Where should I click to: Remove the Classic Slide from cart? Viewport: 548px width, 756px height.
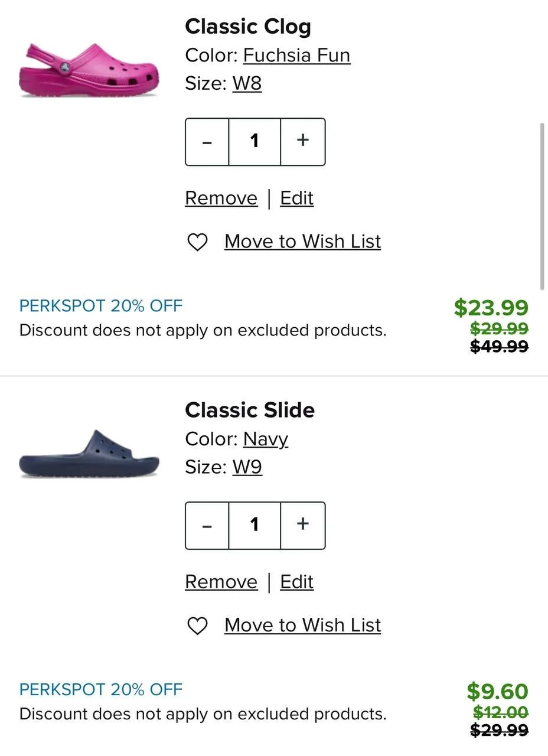tap(221, 582)
